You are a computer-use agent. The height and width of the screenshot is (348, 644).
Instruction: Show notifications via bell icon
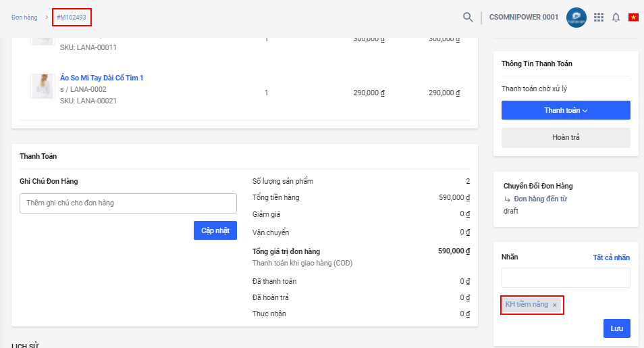(616, 17)
